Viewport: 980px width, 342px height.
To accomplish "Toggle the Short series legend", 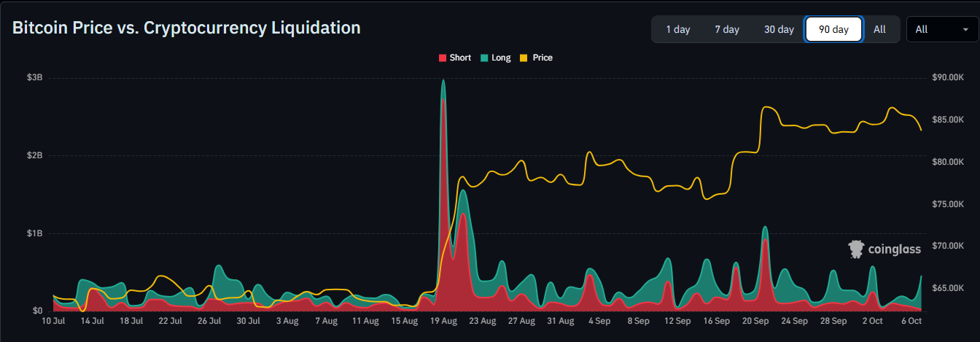I will [x=454, y=58].
